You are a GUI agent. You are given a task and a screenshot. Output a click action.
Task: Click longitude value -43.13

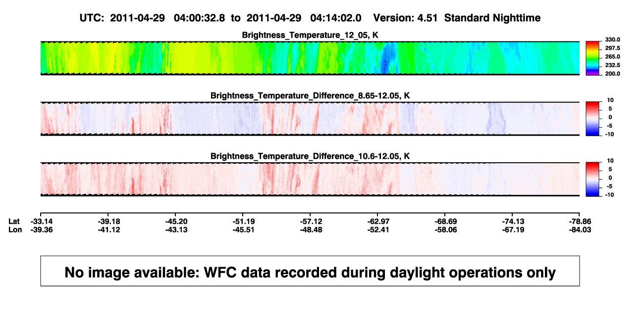[176, 230]
